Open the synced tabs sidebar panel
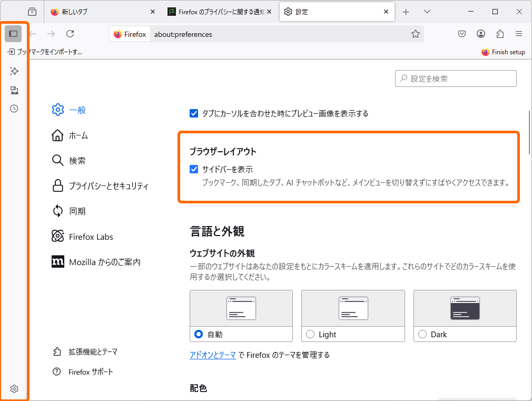The width and height of the screenshot is (532, 401). point(14,90)
